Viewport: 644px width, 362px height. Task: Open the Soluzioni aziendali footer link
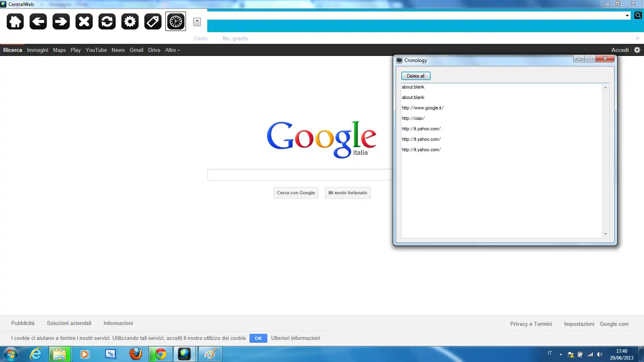coord(69,323)
